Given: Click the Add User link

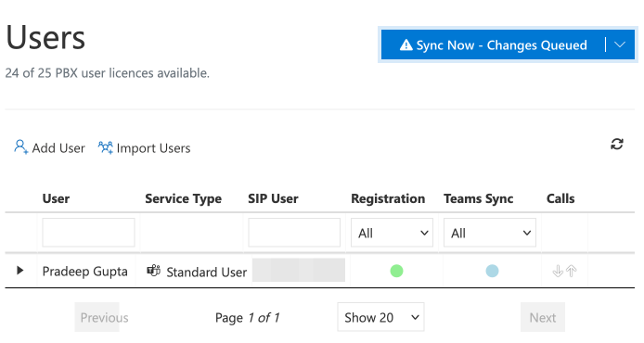Looking at the screenshot, I should tap(49, 147).
